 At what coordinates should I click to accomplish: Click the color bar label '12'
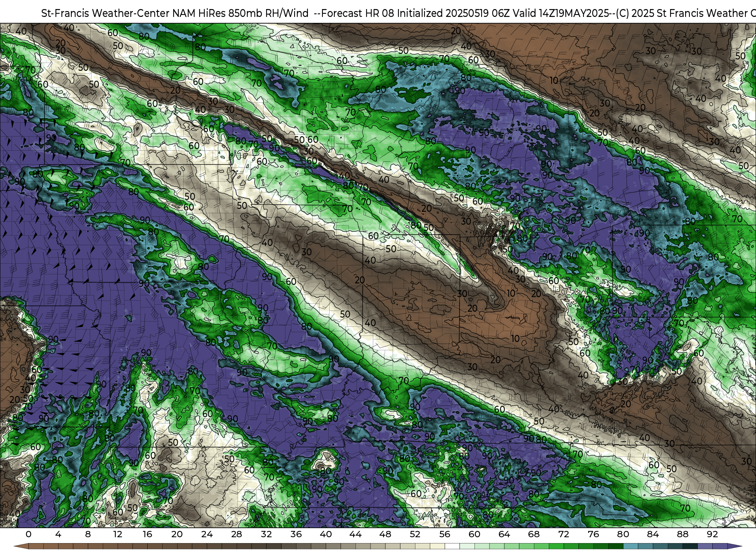point(117,534)
